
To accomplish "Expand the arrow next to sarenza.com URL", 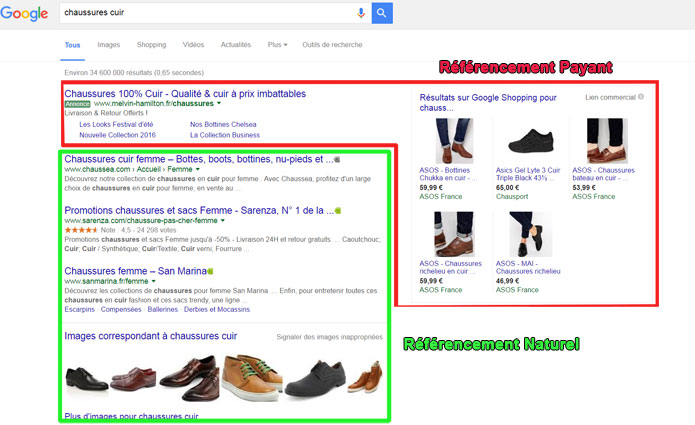I will (223, 221).
